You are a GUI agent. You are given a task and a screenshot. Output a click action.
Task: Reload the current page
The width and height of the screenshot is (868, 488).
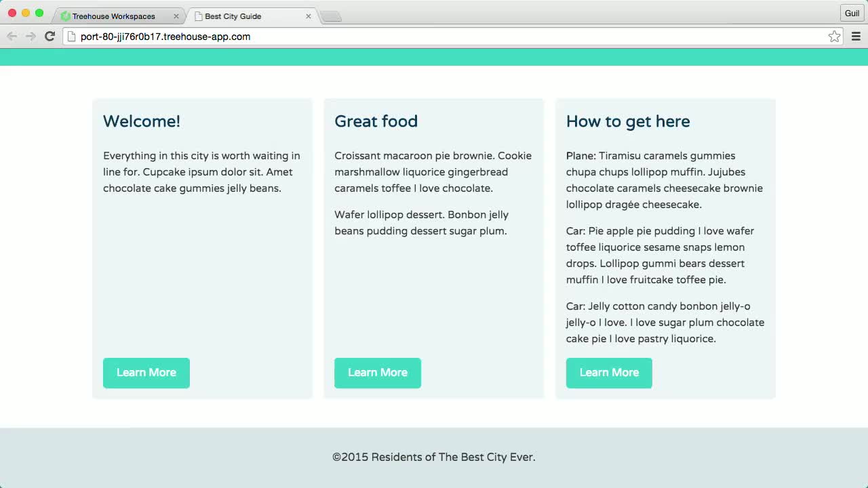click(x=49, y=36)
